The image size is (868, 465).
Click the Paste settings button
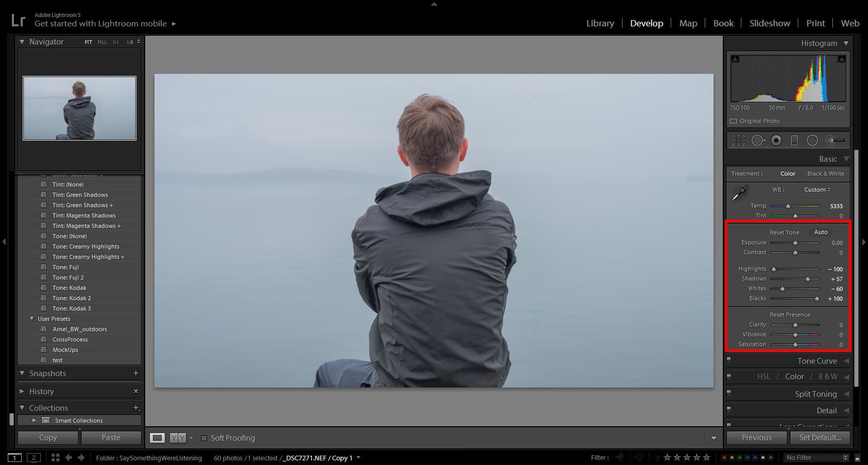click(x=111, y=438)
